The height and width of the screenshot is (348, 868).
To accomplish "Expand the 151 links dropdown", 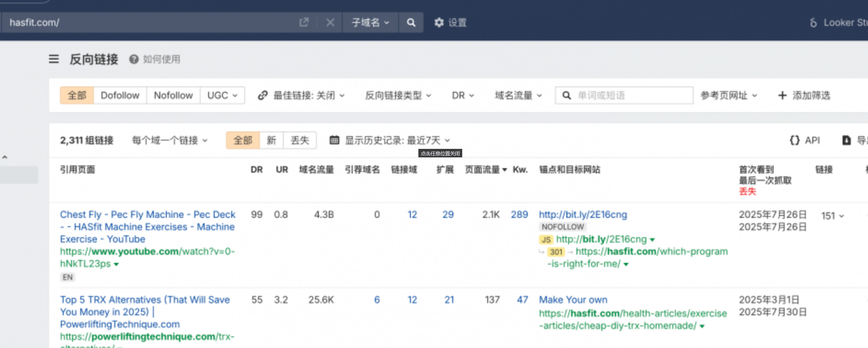I will tap(832, 216).
